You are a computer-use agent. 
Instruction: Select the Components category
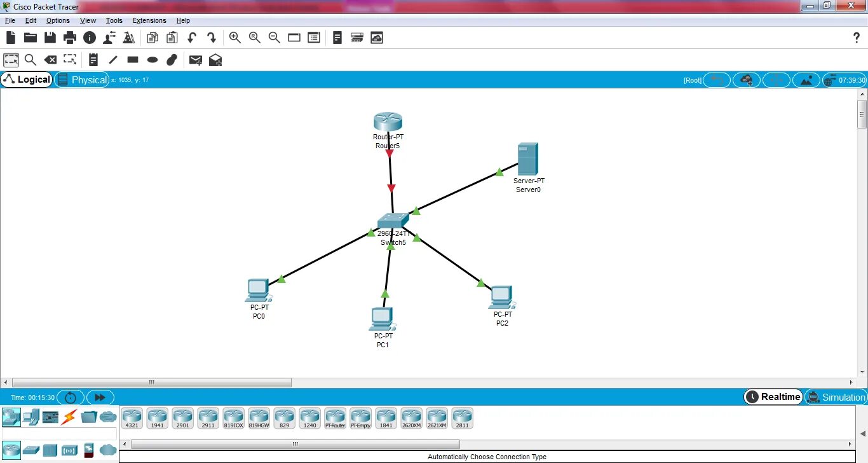click(x=50, y=417)
